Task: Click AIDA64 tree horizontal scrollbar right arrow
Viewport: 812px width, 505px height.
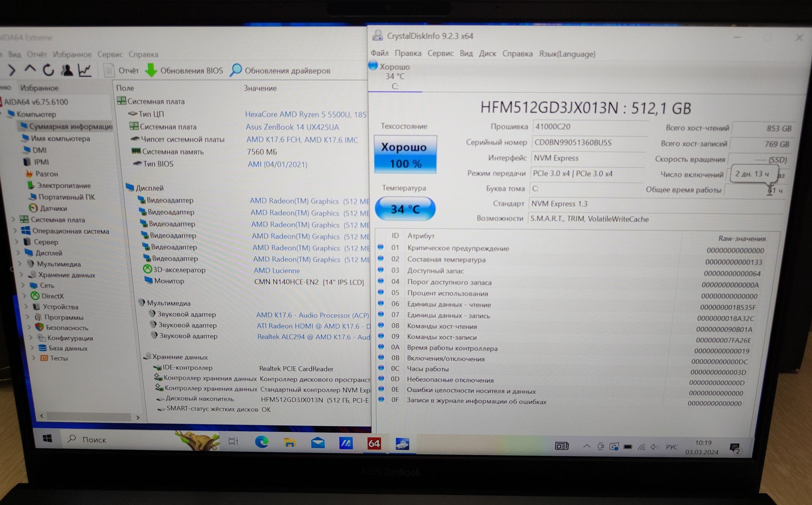Action: pos(138,417)
